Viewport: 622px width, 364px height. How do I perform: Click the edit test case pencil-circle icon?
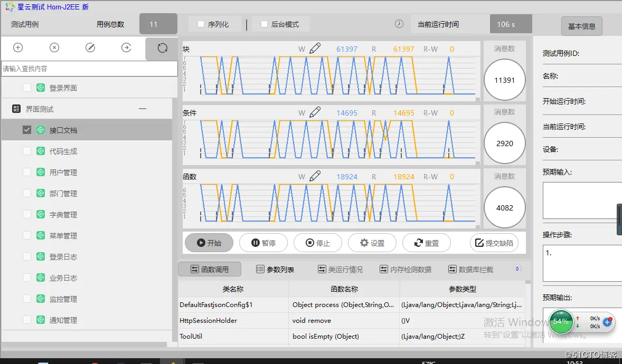tap(90, 47)
